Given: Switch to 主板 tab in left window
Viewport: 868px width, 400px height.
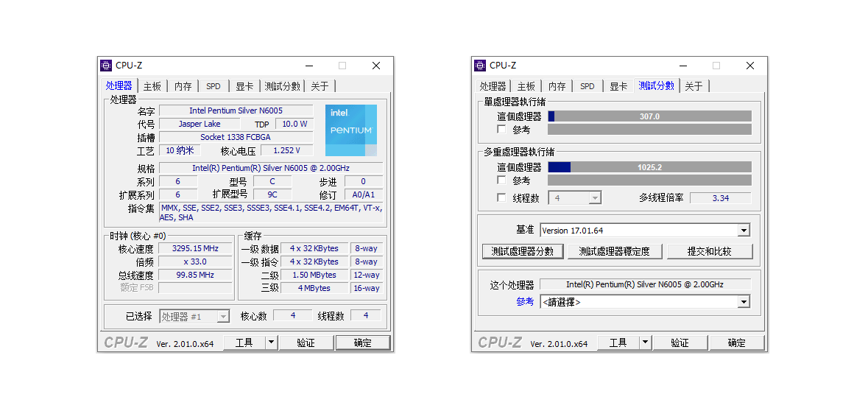Looking at the screenshot, I should tap(152, 86).
